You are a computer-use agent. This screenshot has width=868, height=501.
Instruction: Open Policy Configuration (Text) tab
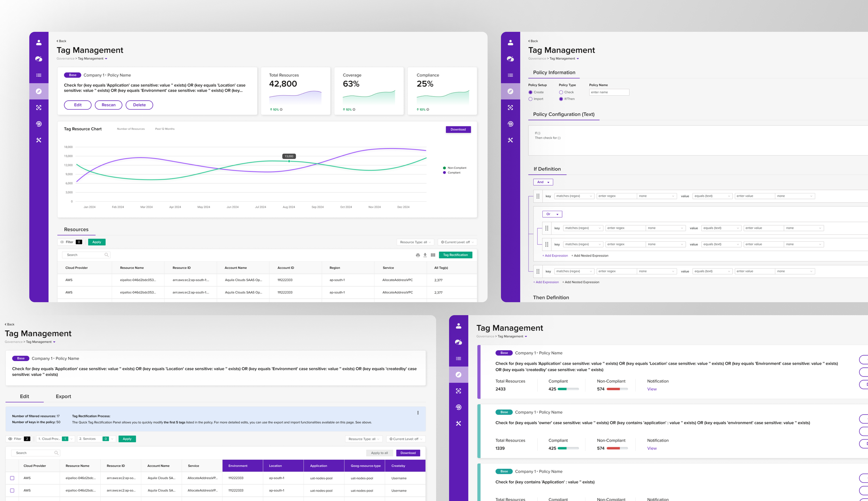(564, 114)
